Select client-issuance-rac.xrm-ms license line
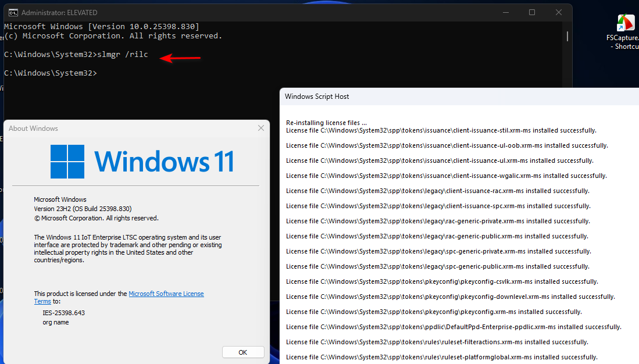Viewport: 639px width, 364px height. click(x=438, y=191)
